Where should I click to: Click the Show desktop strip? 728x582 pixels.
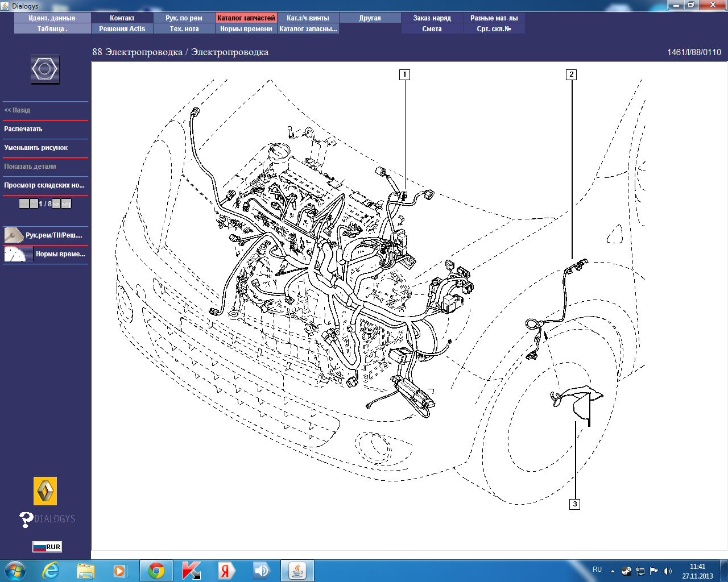tap(724, 571)
